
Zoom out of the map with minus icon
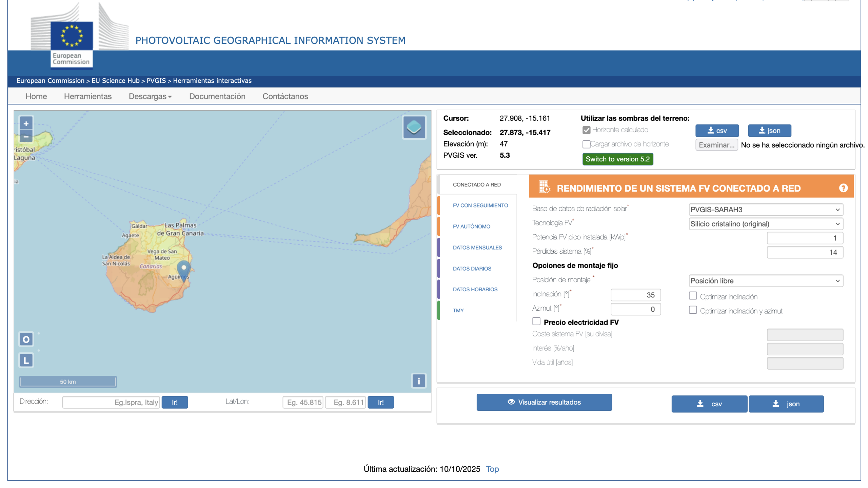pyautogui.click(x=26, y=136)
